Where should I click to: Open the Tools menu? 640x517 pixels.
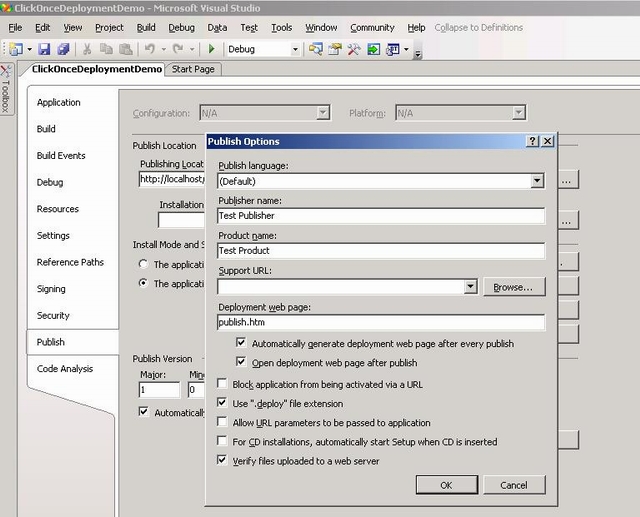(x=282, y=27)
